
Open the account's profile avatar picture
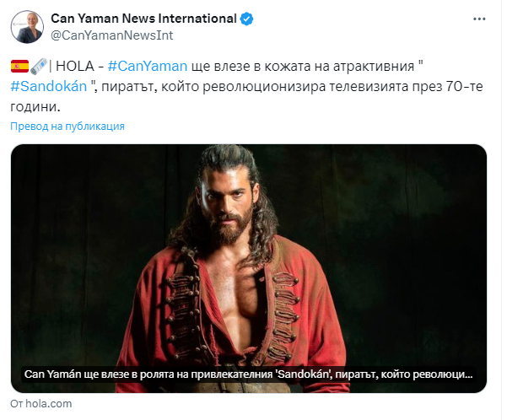coord(27,26)
